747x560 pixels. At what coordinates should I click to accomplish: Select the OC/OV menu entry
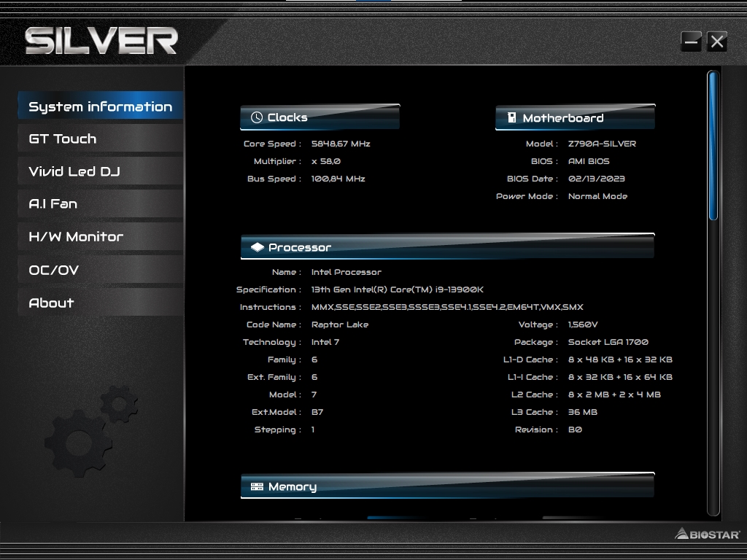(101, 270)
